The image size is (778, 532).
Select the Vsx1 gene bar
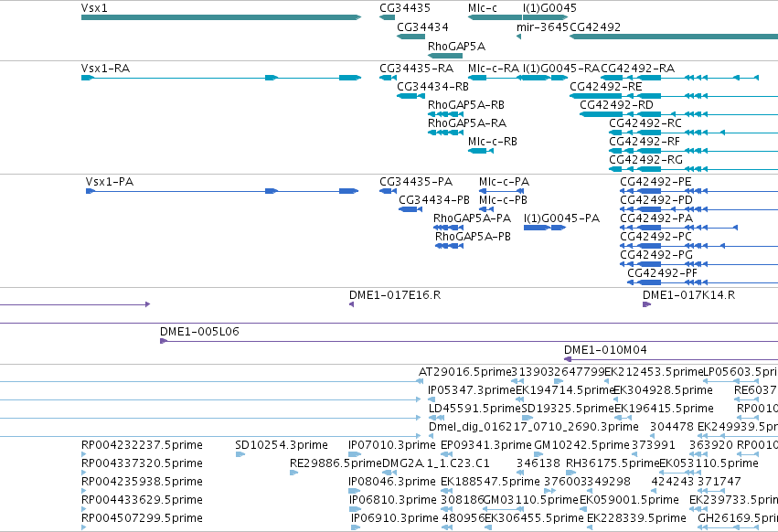221,17
